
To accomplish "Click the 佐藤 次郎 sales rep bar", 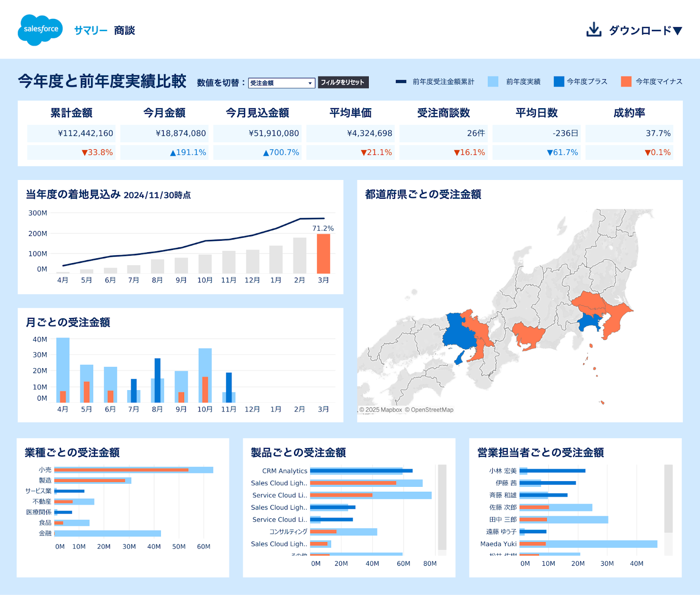I will [556, 507].
